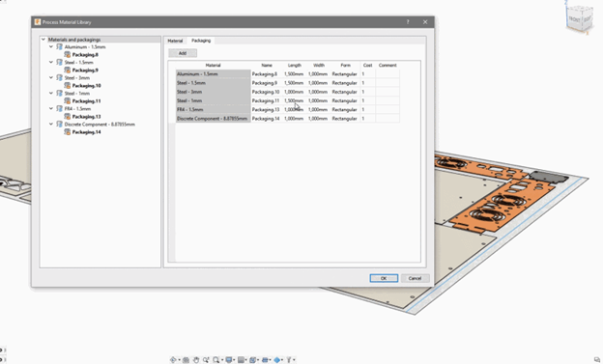Click the Zoom magnifier tool icon
The image size is (603, 364).
[206, 360]
